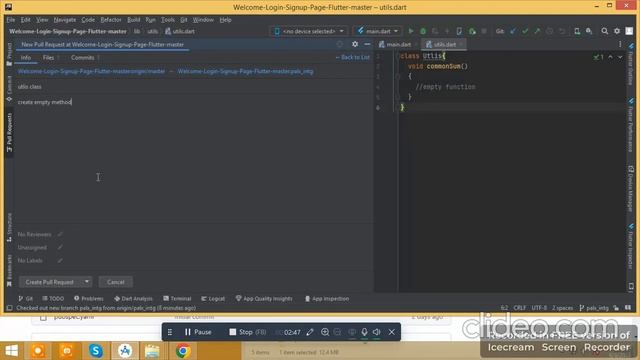The height and width of the screenshot is (360, 640).
Task: Open the Windows Start button
Action: tap(11, 351)
